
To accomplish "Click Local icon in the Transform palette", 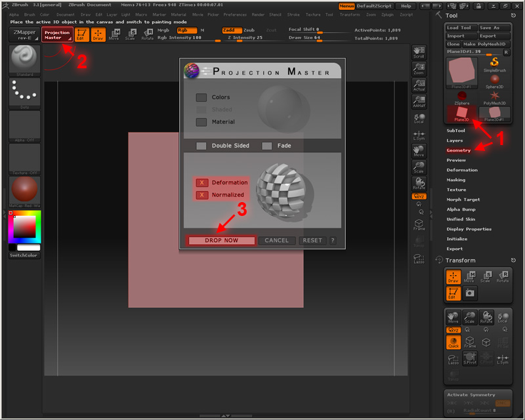I will click(503, 318).
